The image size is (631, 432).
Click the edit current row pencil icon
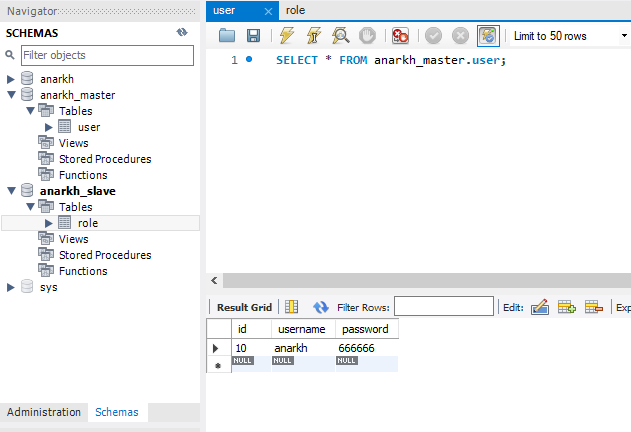[540, 307]
